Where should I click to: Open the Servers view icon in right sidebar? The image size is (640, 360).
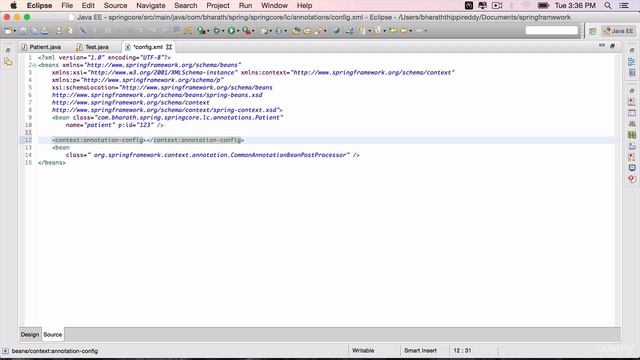[x=632, y=124]
